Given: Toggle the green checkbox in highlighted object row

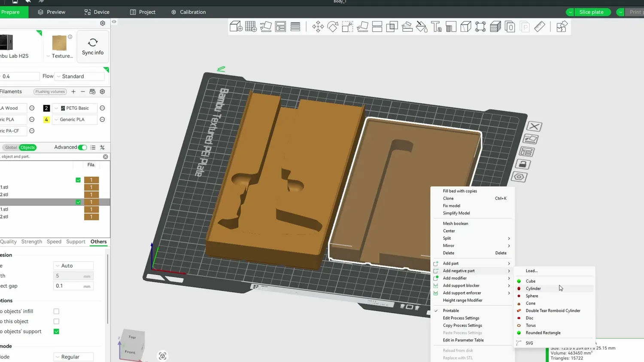Looking at the screenshot, I should [x=78, y=202].
